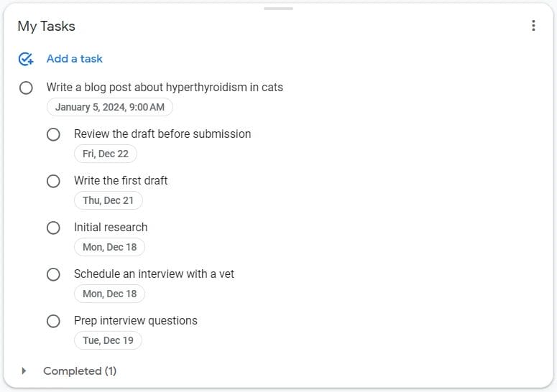Viewport: 557px width, 392px height.
Task: Select the Schedule an interview with a vet text
Action: coord(154,274)
